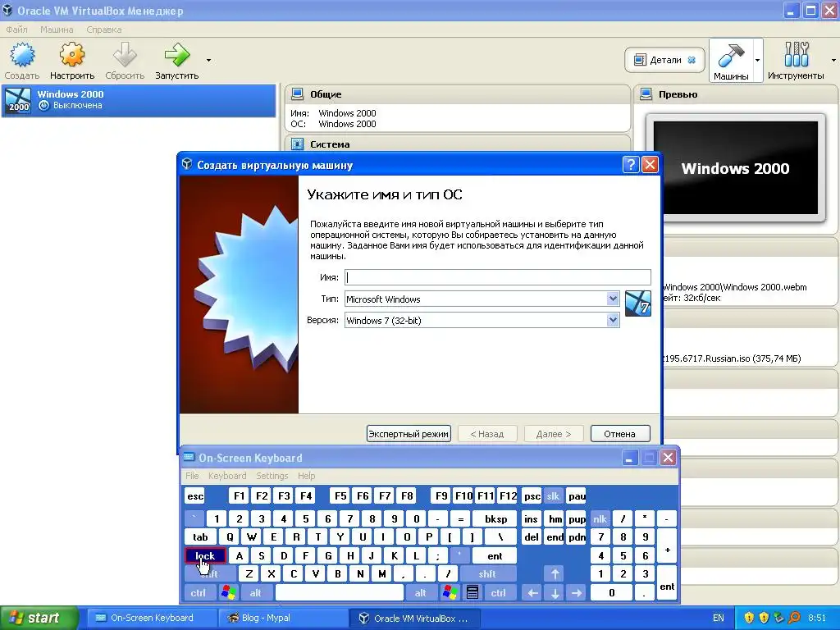Click the bksp key on the keyboard
Image resolution: width=840 pixels, height=630 pixels.
[495, 518]
